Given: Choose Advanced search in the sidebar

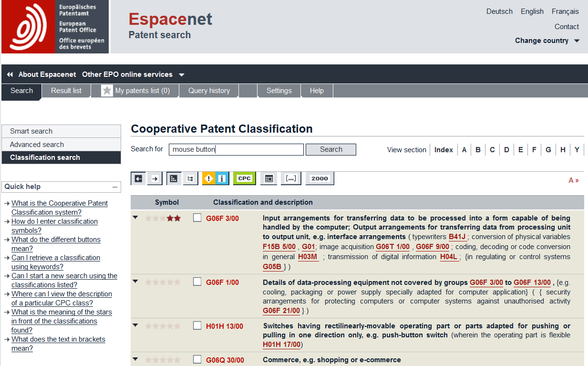Looking at the screenshot, I should [x=61, y=145].
